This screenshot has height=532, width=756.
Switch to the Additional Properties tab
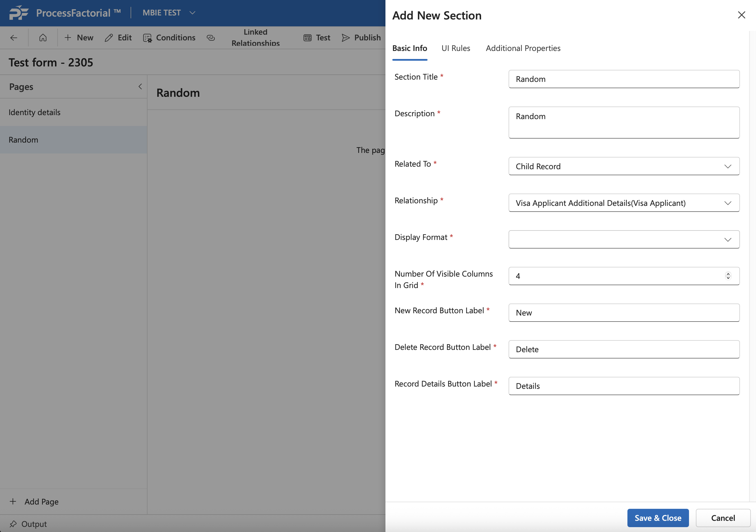(x=523, y=48)
